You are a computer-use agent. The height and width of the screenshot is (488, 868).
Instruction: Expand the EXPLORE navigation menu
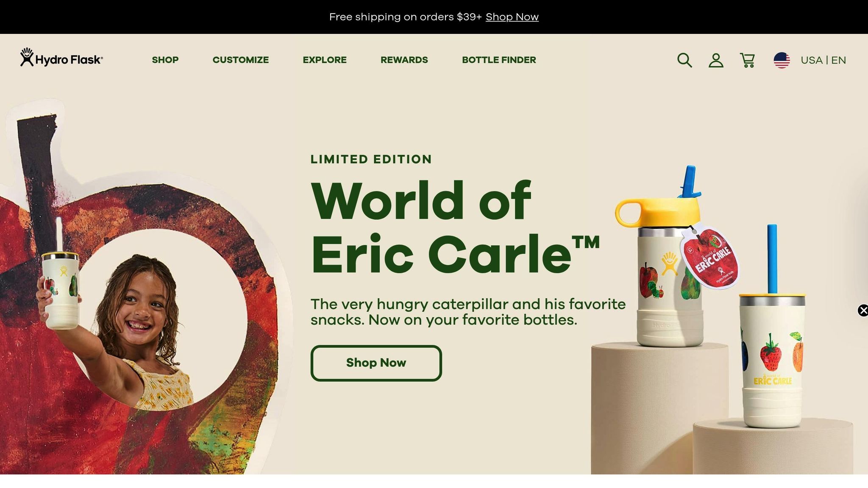pyautogui.click(x=325, y=60)
